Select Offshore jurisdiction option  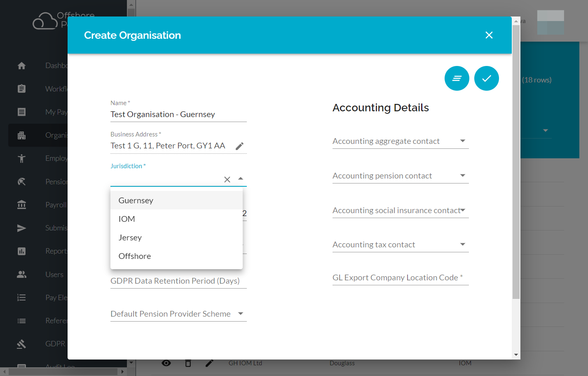click(176, 256)
